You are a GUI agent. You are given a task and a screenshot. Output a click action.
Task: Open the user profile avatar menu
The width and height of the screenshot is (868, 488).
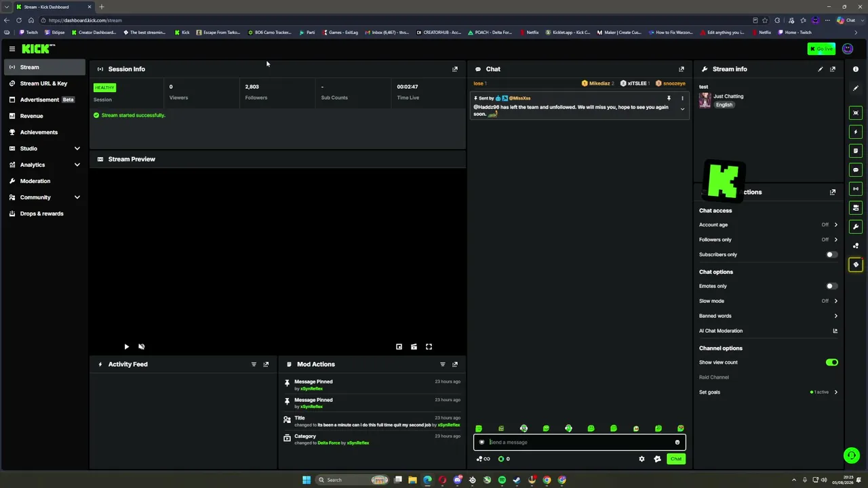(x=848, y=49)
